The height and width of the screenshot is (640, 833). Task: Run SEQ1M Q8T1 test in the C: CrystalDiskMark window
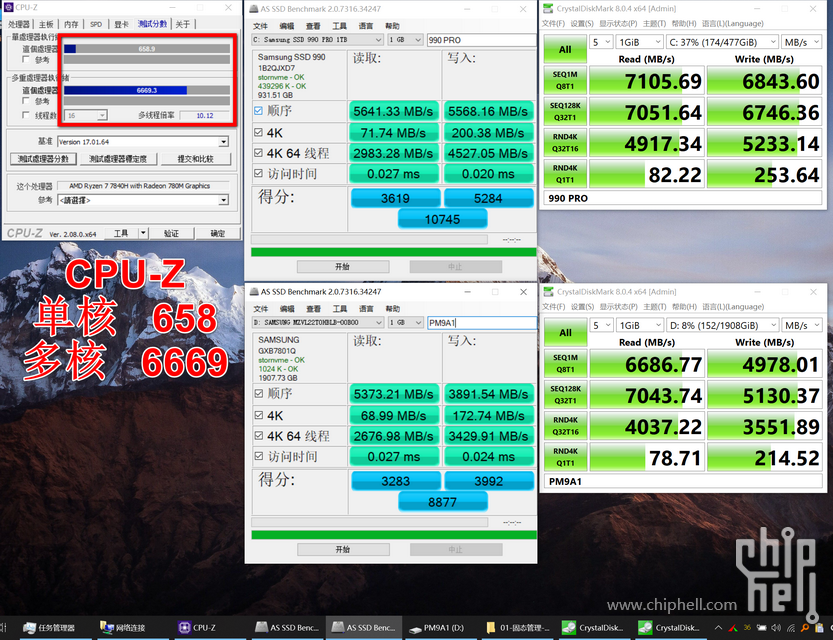click(565, 80)
